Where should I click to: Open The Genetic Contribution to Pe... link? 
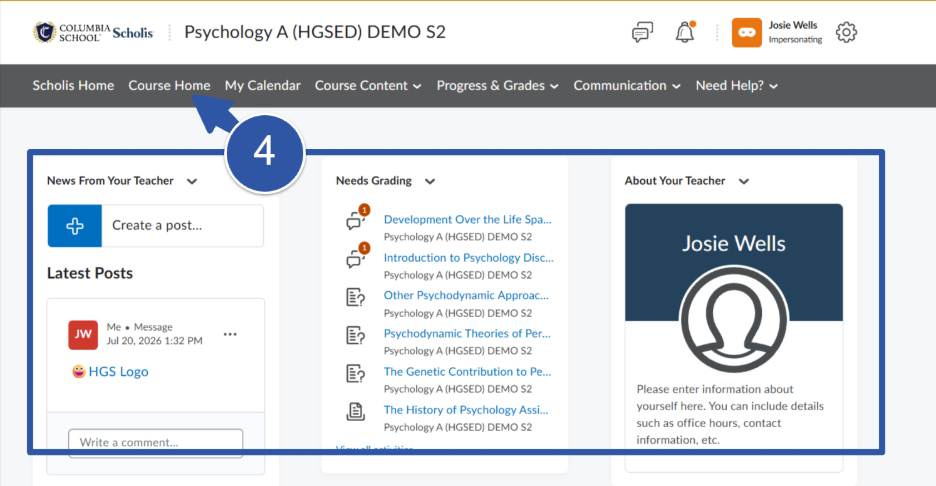coord(467,371)
